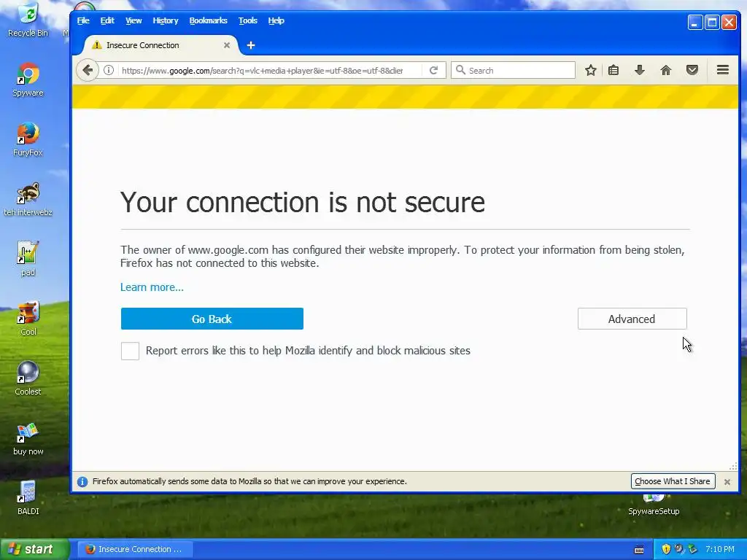This screenshot has width=747, height=560.
Task: Open the File menu
Action: click(x=83, y=20)
